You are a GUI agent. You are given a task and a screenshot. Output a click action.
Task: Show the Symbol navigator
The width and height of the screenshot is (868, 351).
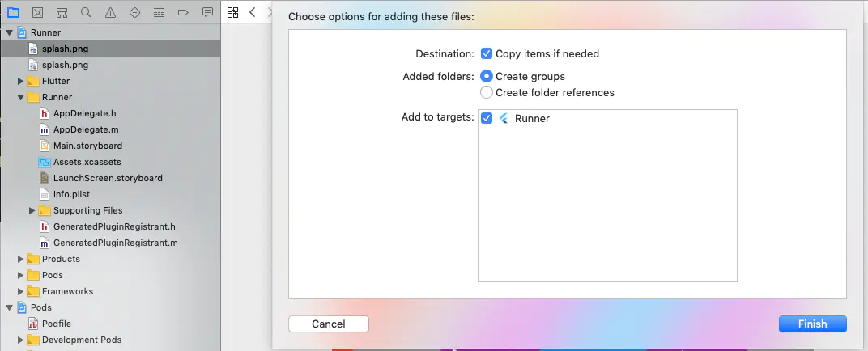point(62,12)
